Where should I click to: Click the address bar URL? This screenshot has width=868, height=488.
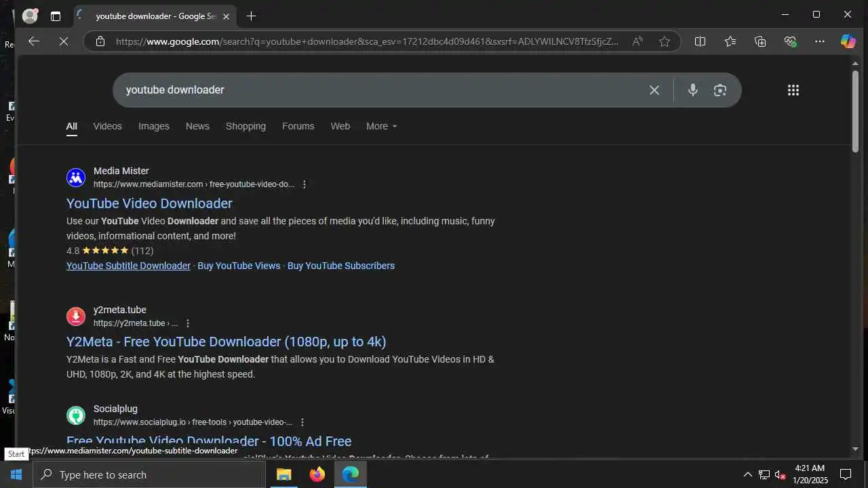coord(367,41)
